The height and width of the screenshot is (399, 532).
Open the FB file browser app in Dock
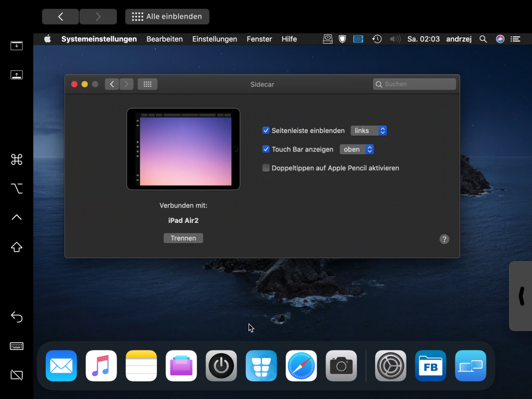pos(430,366)
